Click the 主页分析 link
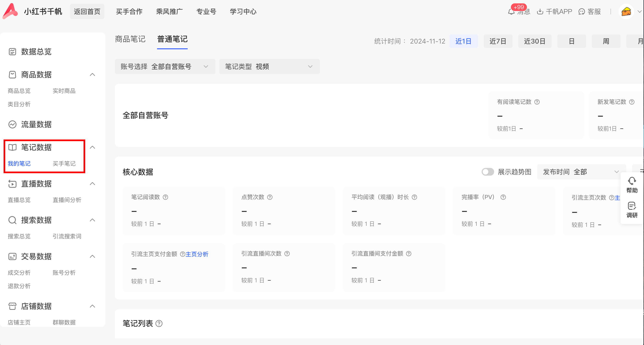The height and width of the screenshot is (345, 644). pyautogui.click(x=197, y=254)
